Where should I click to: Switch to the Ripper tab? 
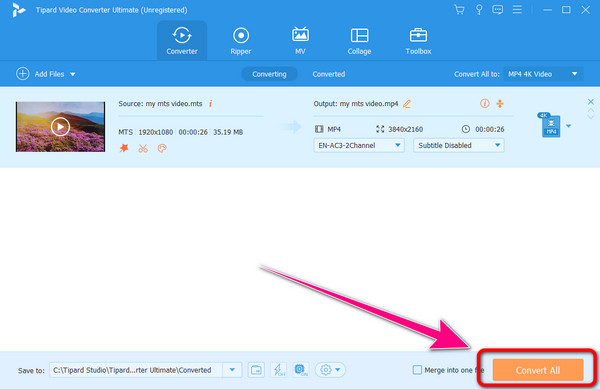(241, 41)
